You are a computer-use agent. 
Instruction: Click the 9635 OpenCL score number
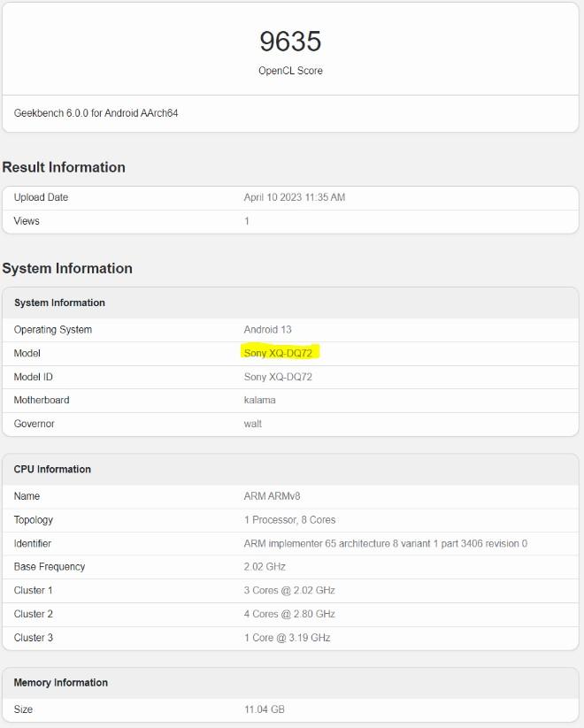[x=290, y=42]
